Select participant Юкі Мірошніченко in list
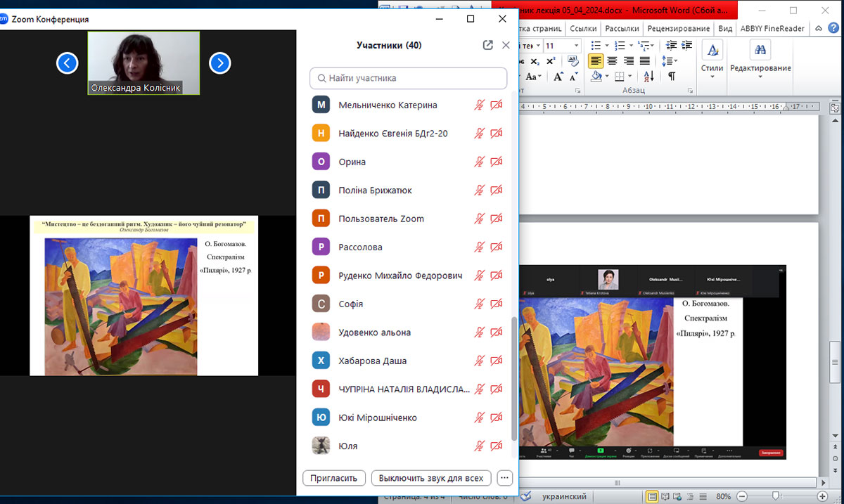The image size is (844, 504). pos(409,418)
